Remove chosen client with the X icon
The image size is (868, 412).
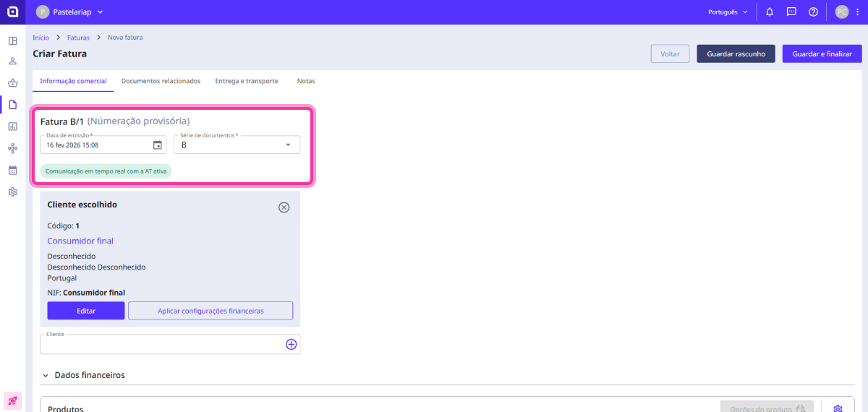click(x=284, y=207)
